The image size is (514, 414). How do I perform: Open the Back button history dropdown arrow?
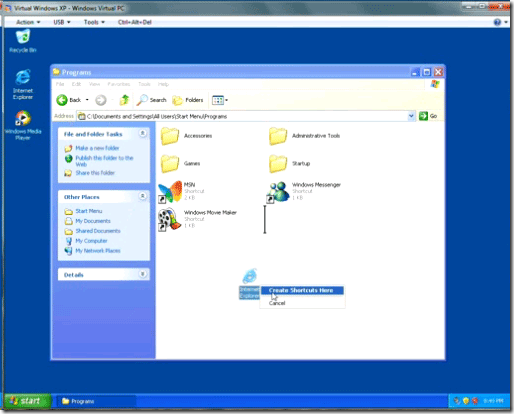click(87, 100)
